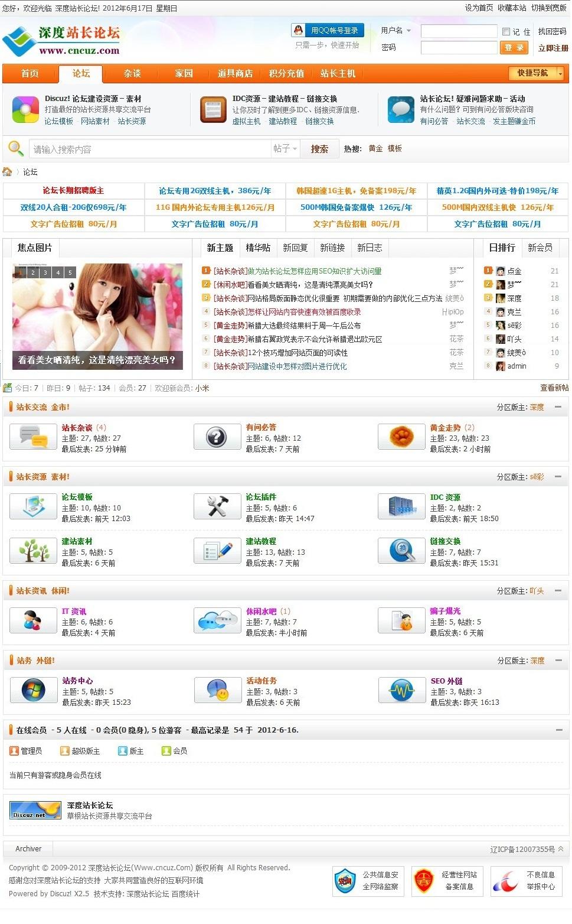Collapse the 站长交流 金市 section
572x924 pixels.
(x=560, y=407)
